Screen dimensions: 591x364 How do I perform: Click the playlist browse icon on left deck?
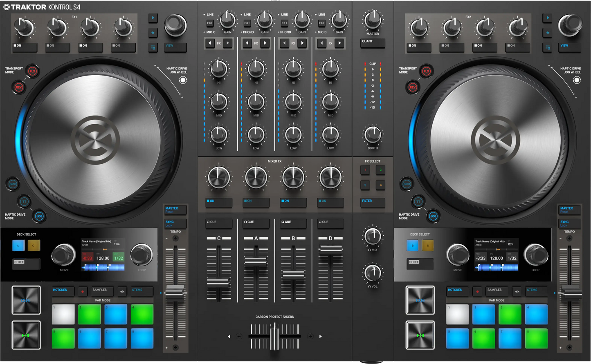point(153,48)
